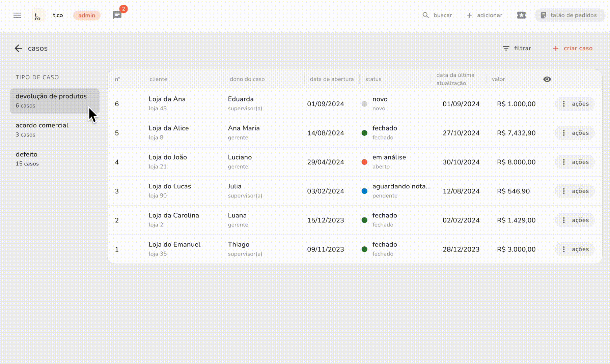The height and width of the screenshot is (364, 610).
Task: Open the messages notification icon
Action: pos(117,15)
